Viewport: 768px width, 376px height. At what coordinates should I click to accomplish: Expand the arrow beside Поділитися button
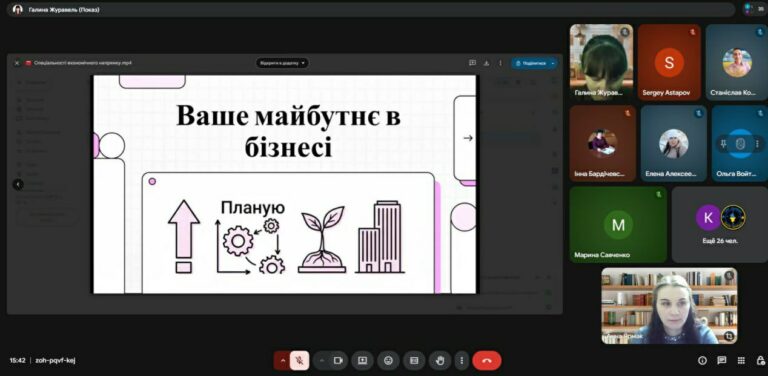(553, 63)
